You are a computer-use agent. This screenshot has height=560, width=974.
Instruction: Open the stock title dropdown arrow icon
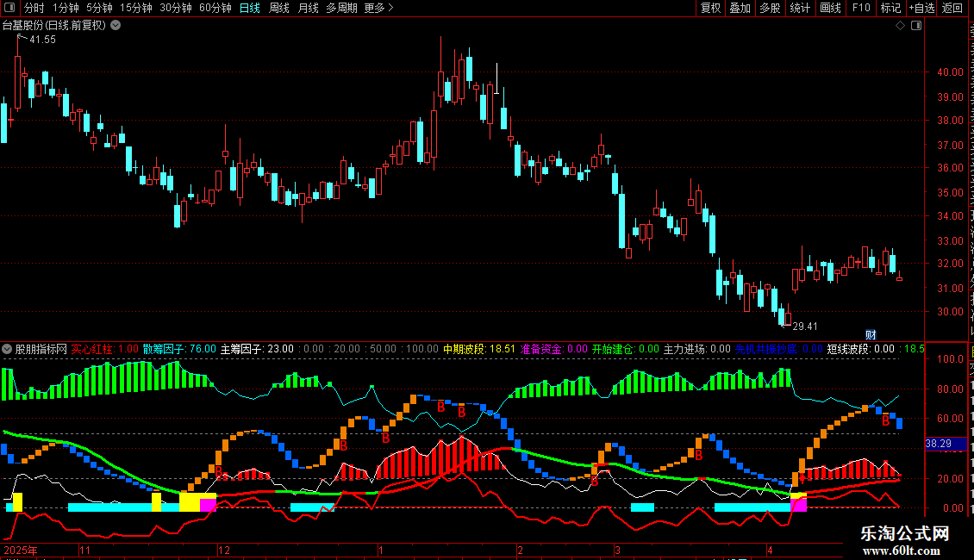(x=116, y=26)
